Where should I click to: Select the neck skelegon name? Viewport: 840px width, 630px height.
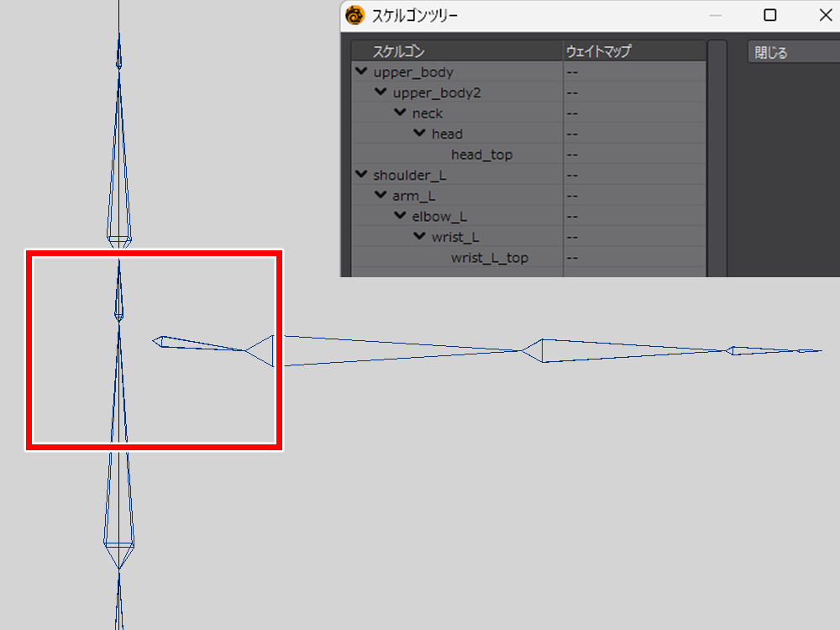click(428, 113)
